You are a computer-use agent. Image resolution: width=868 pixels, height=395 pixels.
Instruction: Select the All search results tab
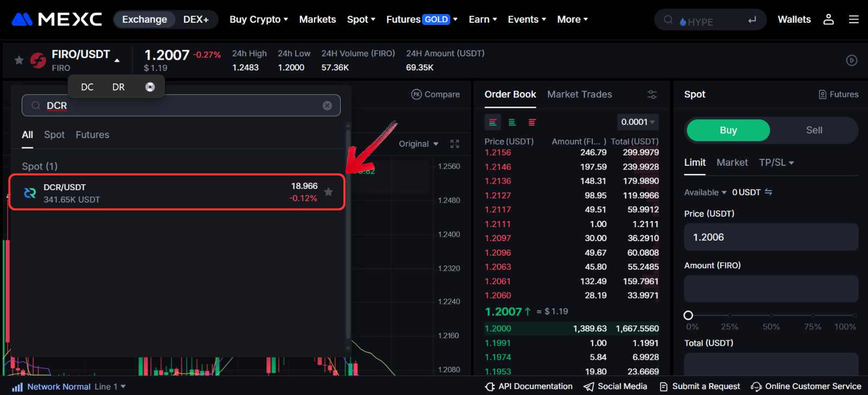[x=28, y=135]
